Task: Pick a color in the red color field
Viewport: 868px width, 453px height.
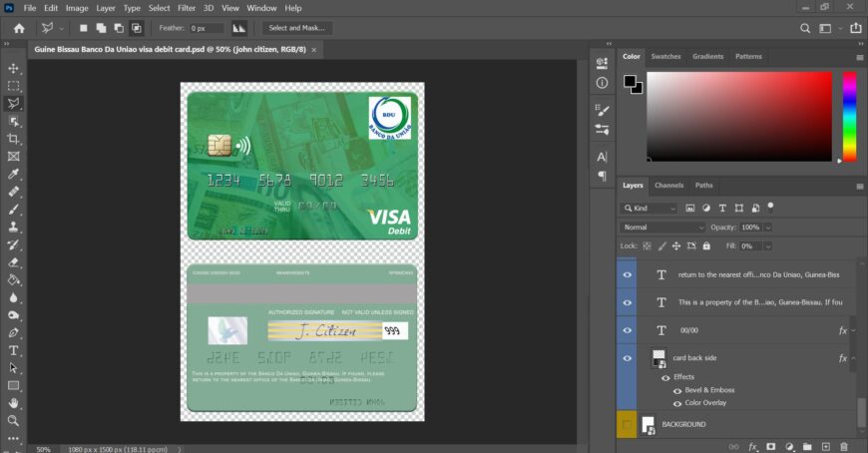Action: pos(739,117)
